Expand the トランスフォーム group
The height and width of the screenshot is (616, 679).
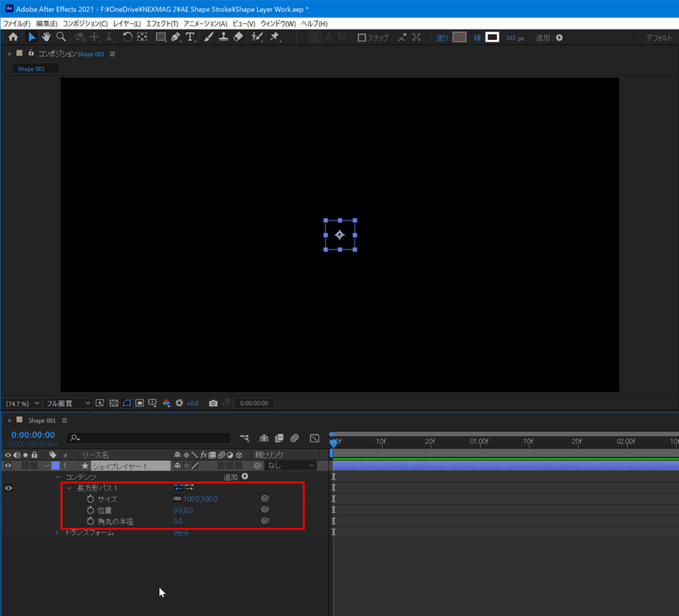[x=57, y=532]
